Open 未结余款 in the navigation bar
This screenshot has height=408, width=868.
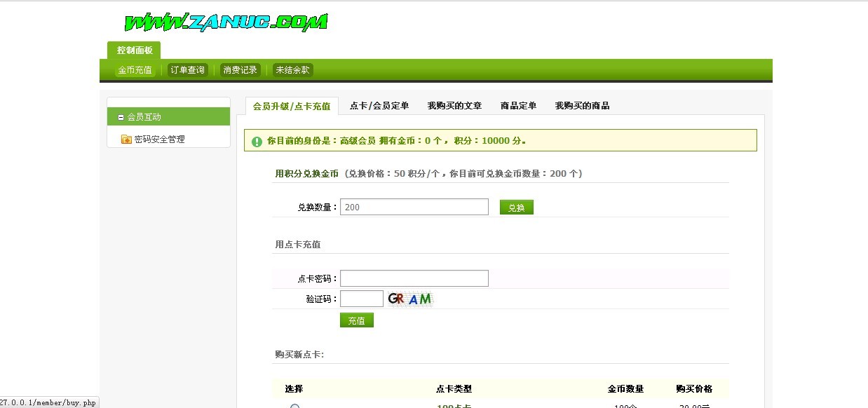tap(292, 70)
